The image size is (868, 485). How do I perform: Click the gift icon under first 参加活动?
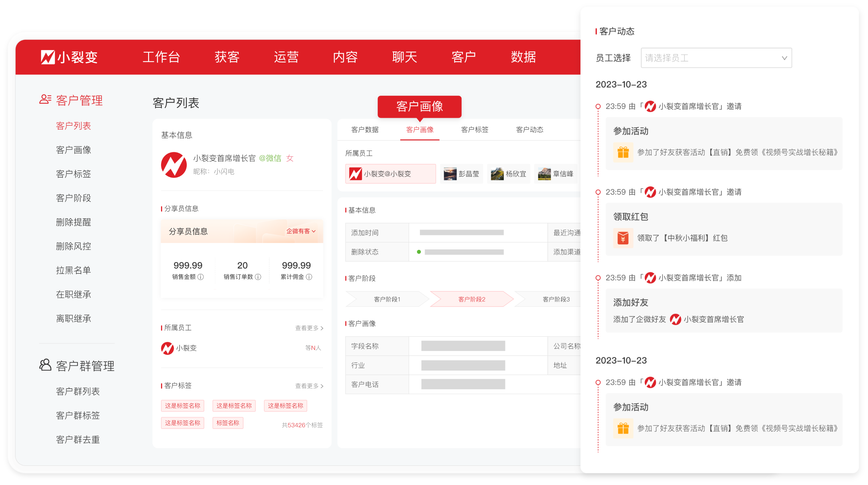[623, 152]
